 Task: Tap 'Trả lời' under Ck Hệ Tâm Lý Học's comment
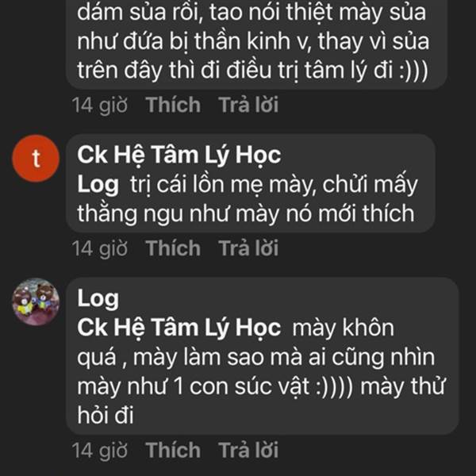(248, 248)
